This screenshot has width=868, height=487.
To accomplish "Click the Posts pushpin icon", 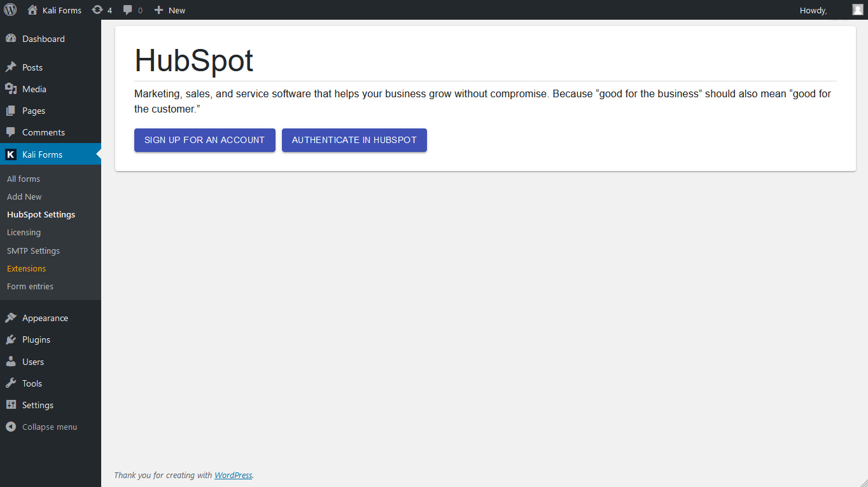I will pos(11,67).
